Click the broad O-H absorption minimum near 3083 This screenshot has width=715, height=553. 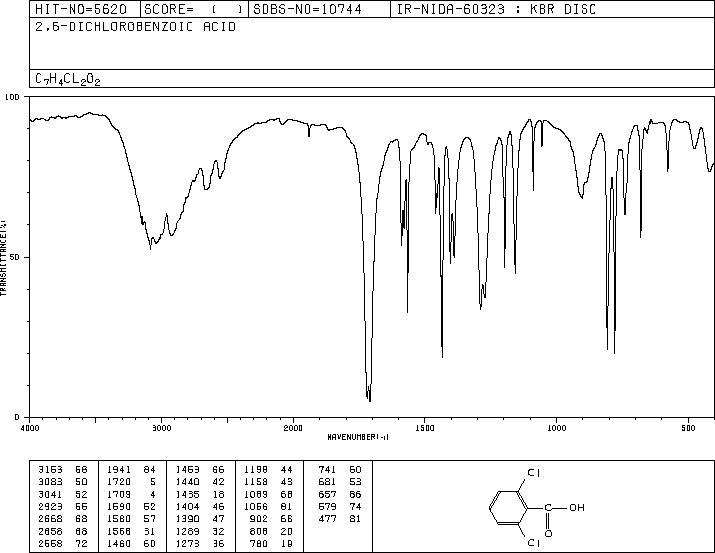tap(150, 248)
